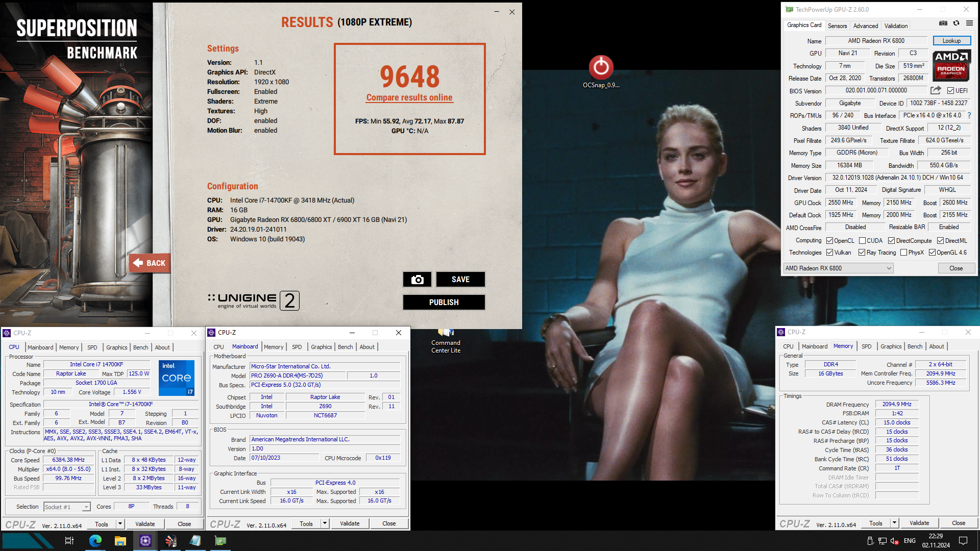980x551 pixels.
Task: Click the AMD Radeon Graphics logo in GPU-Z
Action: click(x=951, y=66)
